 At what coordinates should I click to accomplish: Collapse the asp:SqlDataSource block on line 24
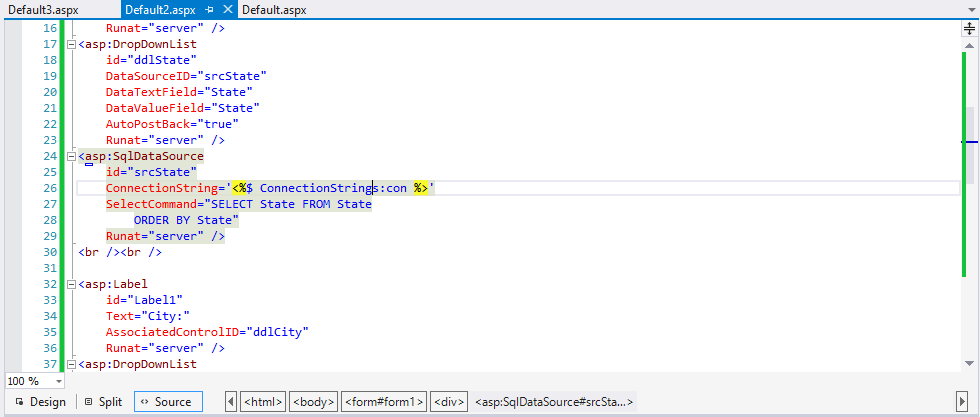click(x=70, y=157)
